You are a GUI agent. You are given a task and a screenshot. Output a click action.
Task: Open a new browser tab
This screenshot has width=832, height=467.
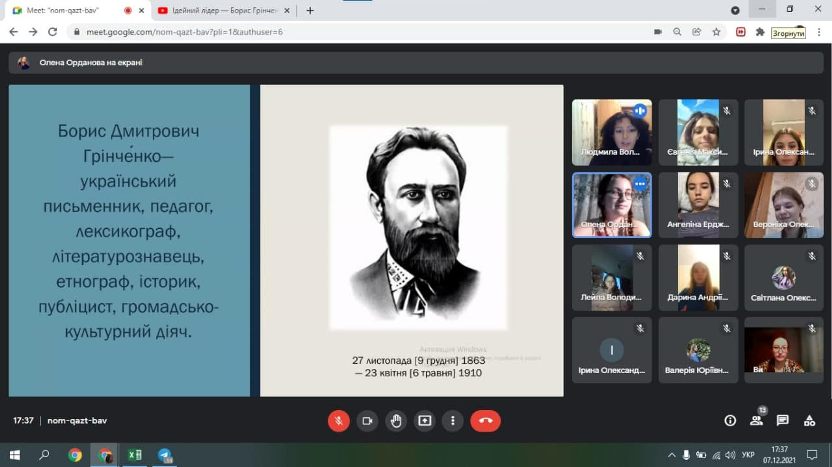click(310, 10)
